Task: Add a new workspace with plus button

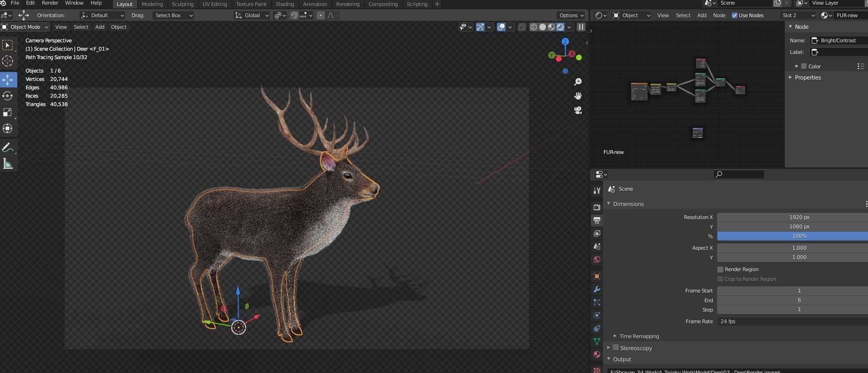Action: point(437,4)
